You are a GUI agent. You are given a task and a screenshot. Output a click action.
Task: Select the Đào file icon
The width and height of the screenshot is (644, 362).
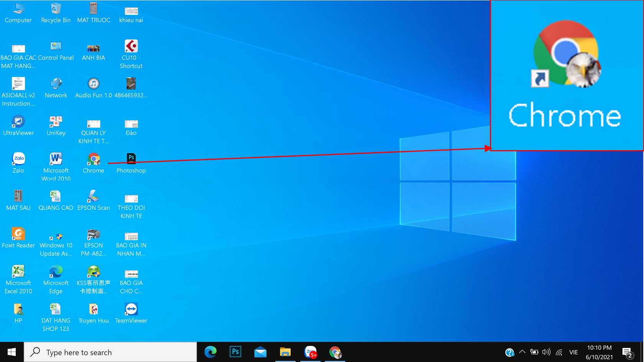point(131,128)
